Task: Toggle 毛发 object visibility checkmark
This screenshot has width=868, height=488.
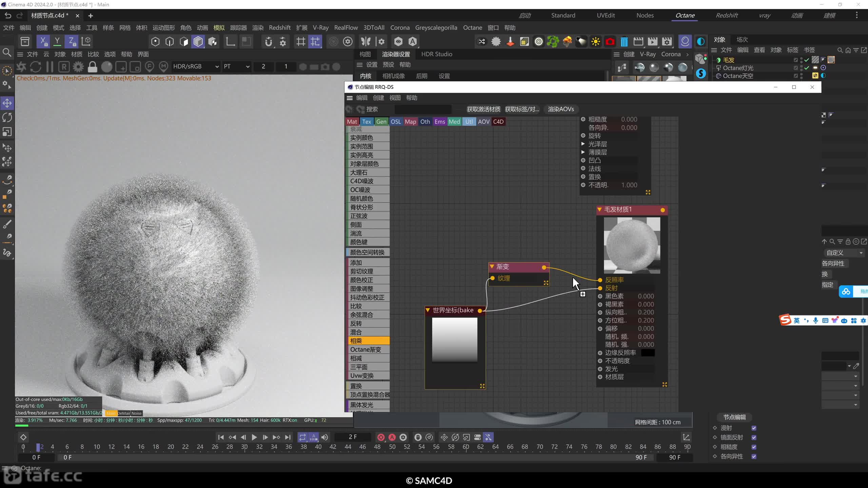Action: [x=807, y=60]
